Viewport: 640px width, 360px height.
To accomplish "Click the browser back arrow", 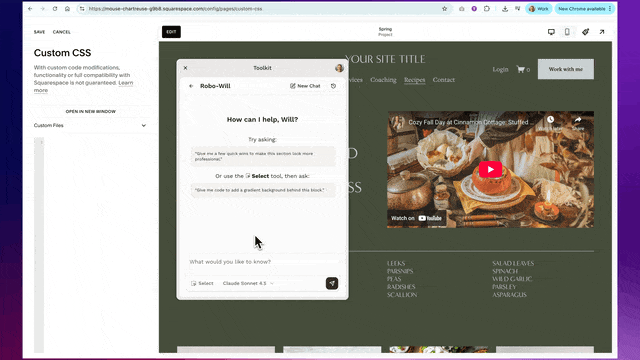I will [x=30, y=9].
